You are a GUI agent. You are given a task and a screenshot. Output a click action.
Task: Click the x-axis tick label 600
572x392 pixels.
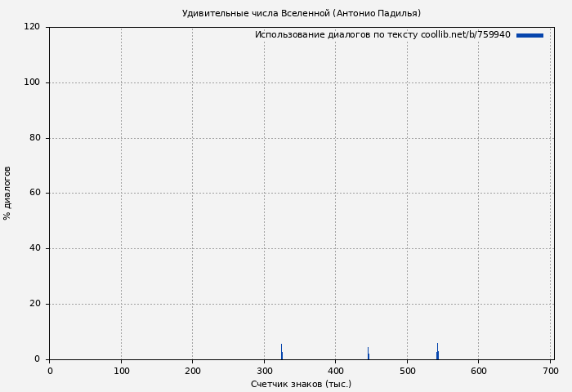[x=478, y=371]
